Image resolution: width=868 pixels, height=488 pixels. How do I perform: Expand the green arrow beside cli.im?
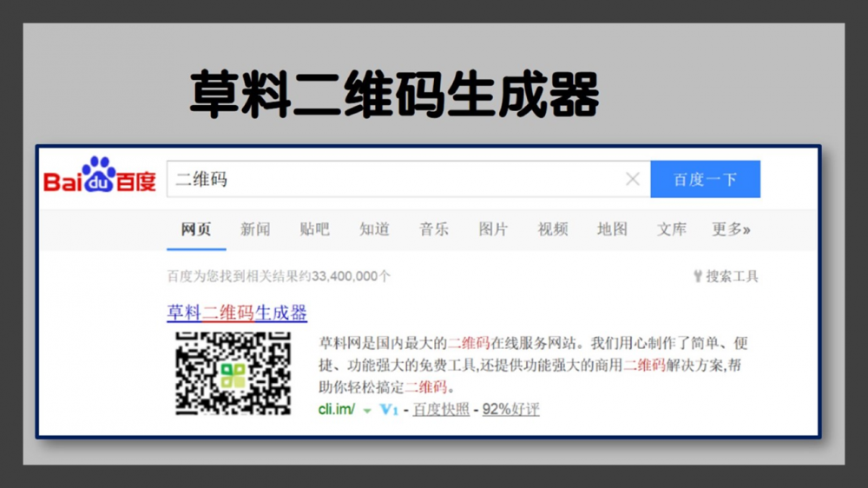tap(367, 410)
